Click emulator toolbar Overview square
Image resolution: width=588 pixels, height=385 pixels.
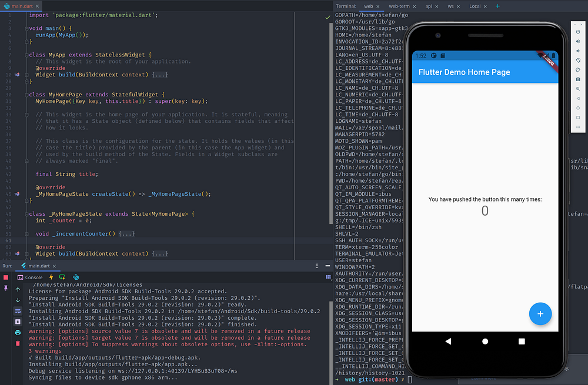578,118
